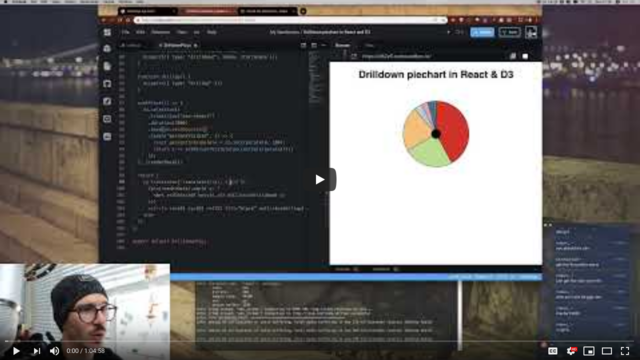Enter full screen view
The image size is (640, 360).
pyautogui.click(x=625, y=351)
